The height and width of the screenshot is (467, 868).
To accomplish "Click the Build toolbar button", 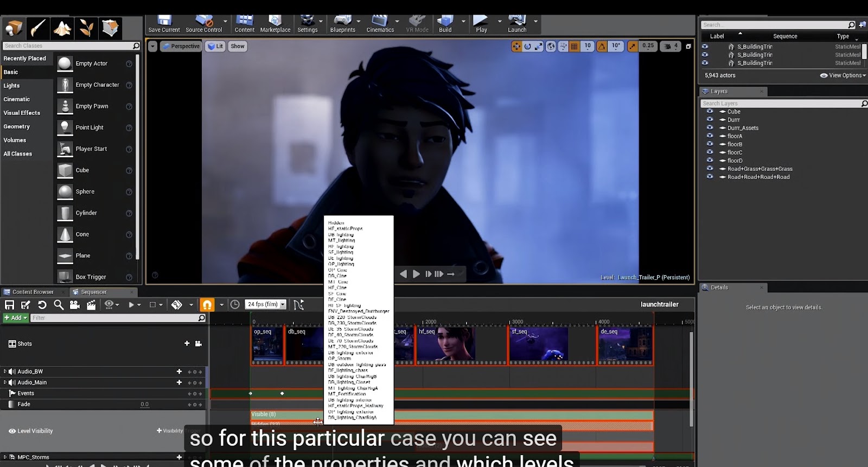I will [445, 24].
